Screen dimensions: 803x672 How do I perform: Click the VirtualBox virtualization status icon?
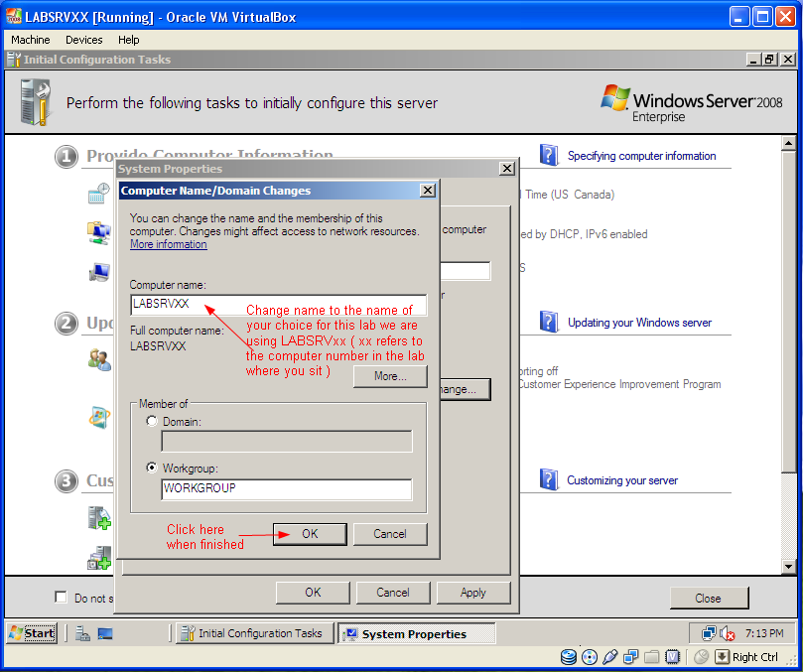[672, 657]
